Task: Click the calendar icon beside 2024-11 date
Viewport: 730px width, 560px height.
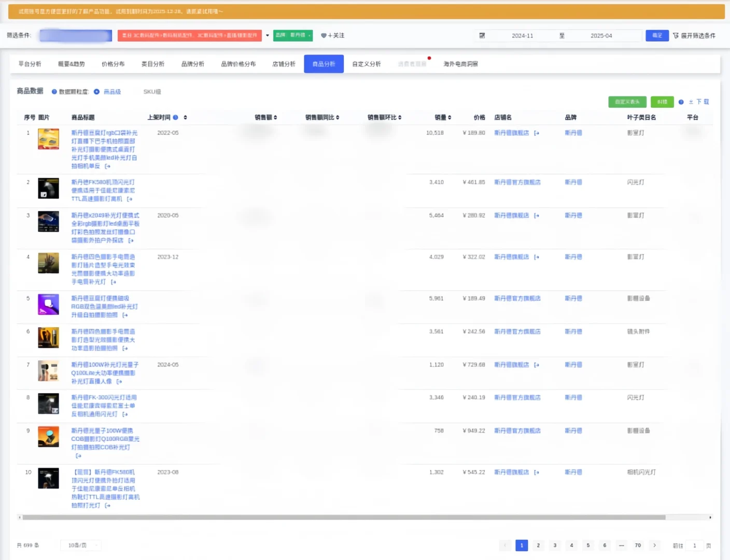Action: click(482, 36)
